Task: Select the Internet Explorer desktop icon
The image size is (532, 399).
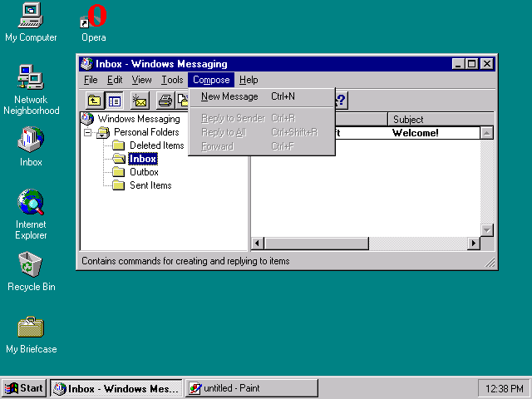Action: pos(31,214)
